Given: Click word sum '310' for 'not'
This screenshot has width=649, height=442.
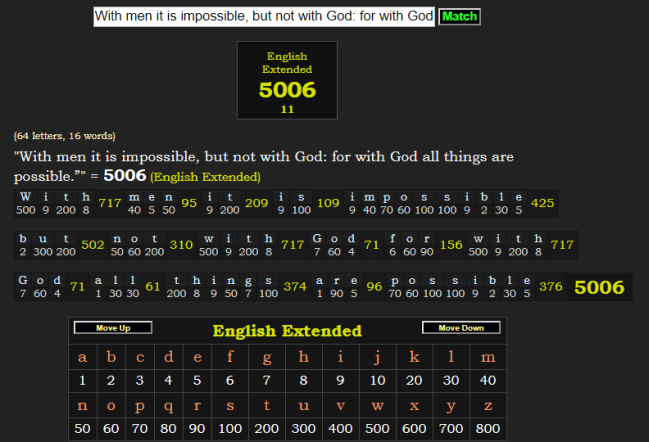Looking at the screenshot, I should coord(181,245).
